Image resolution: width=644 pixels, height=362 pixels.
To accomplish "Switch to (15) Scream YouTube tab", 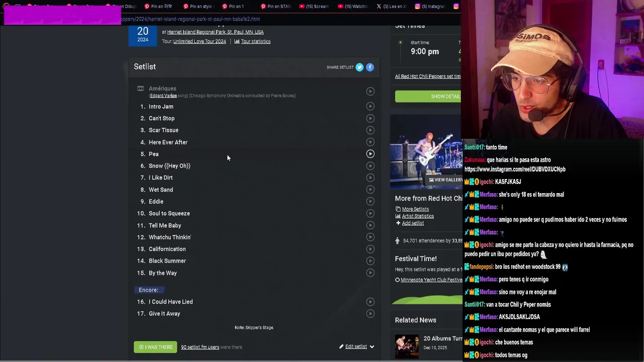I will coord(313,7).
